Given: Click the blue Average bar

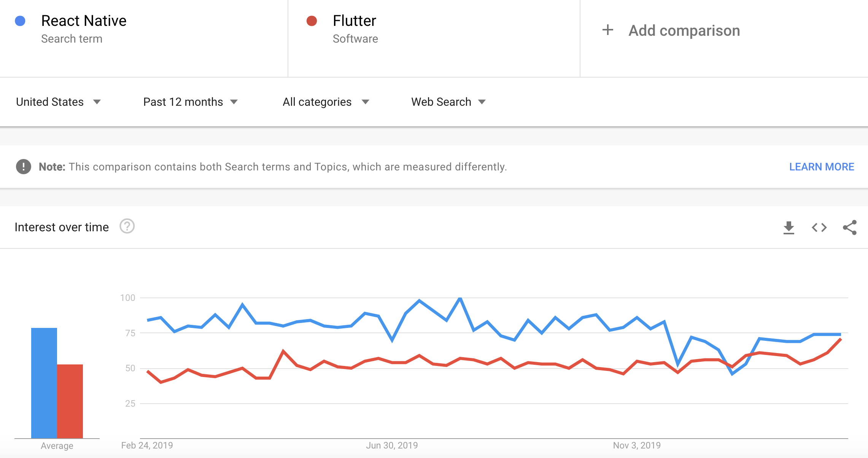Looking at the screenshot, I should (44, 383).
